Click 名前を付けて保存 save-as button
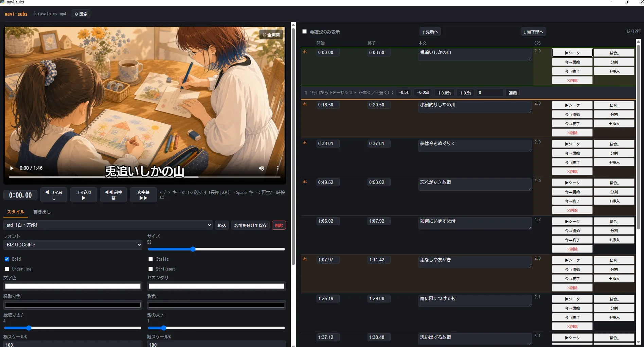The image size is (644, 347). coord(250,225)
